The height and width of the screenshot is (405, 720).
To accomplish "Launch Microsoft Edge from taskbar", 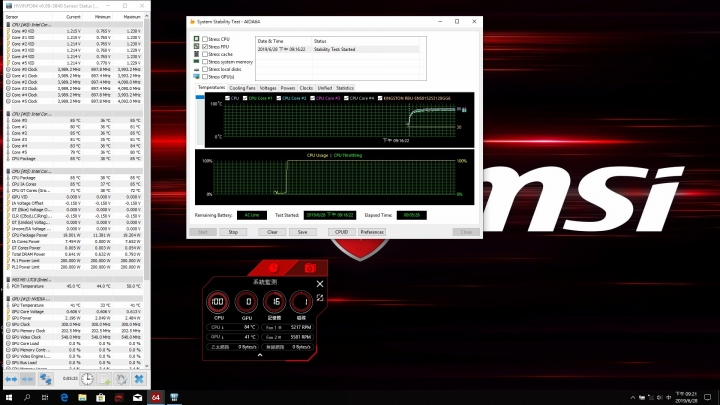I will 64,398.
